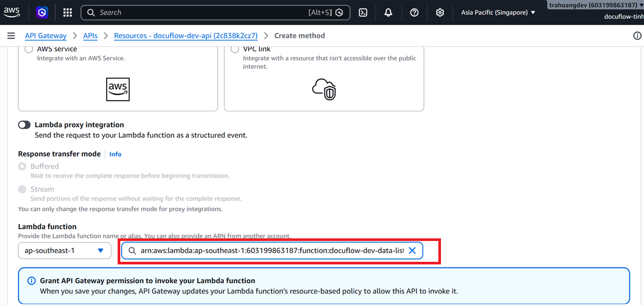Click the magnifier in Lambda function field

click(x=132, y=251)
